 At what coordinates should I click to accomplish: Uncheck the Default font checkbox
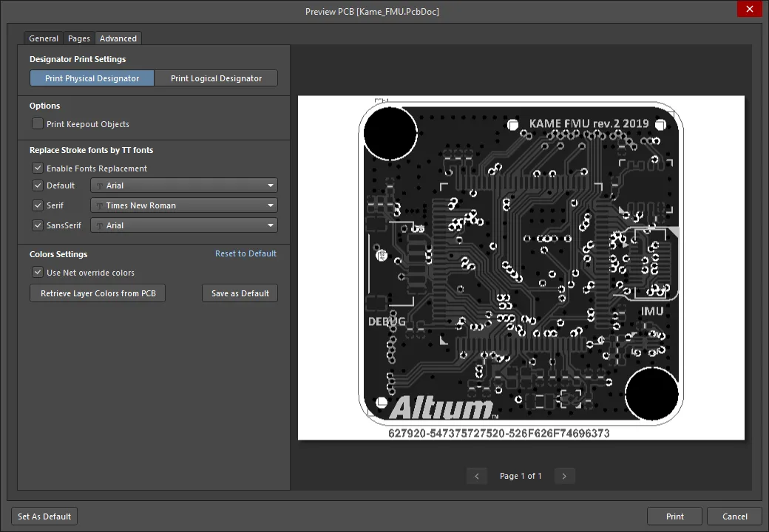click(37, 185)
